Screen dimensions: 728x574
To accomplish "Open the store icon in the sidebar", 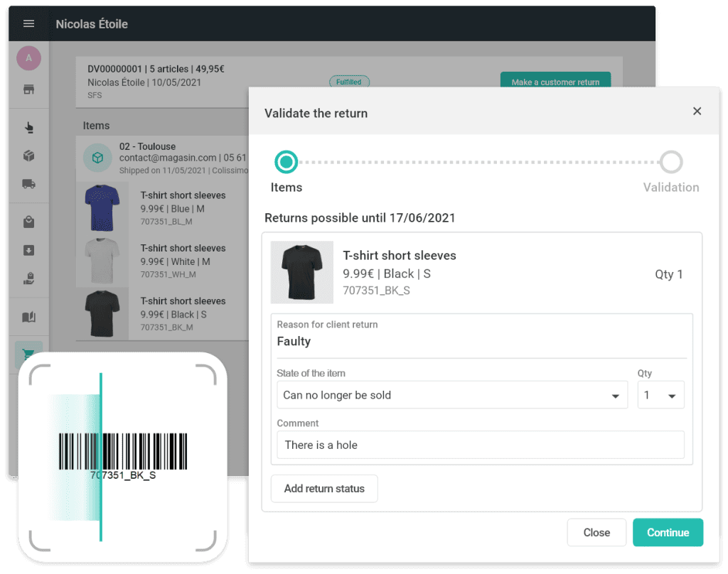I will tap(28, 90).
